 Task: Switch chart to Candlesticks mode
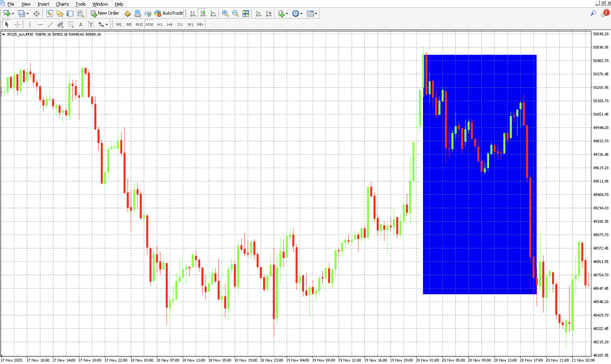point(203,13)
